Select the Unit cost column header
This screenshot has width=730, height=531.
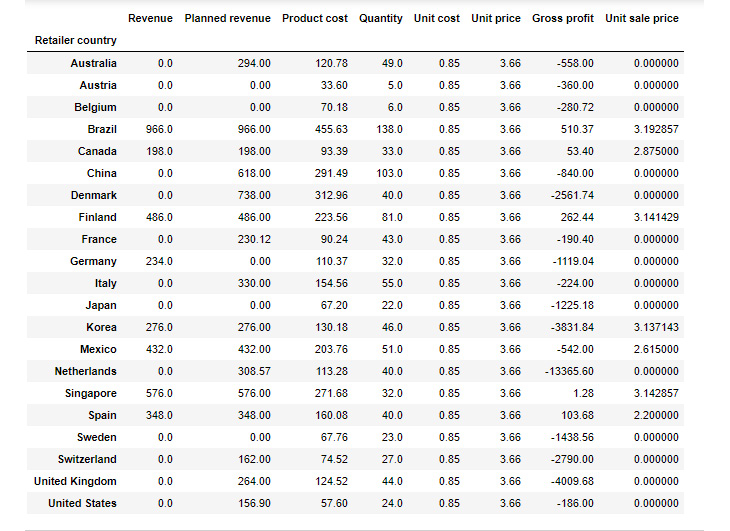pos(436,19)
